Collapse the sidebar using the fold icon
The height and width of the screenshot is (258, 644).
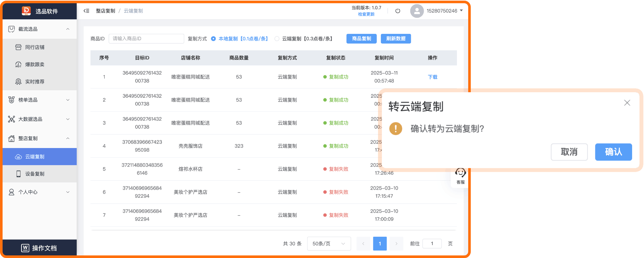86,11
